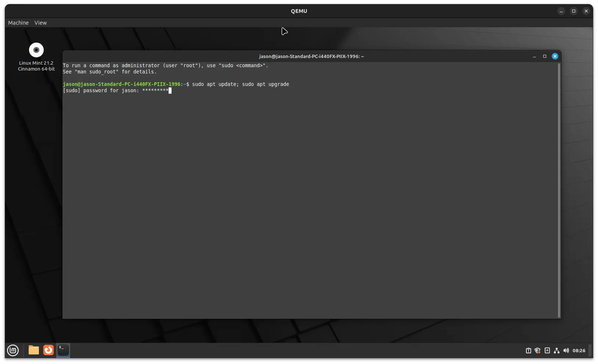Viewport: 598px width, 364px height.
Task: Open the Machine menu
Action: [18, 22]
